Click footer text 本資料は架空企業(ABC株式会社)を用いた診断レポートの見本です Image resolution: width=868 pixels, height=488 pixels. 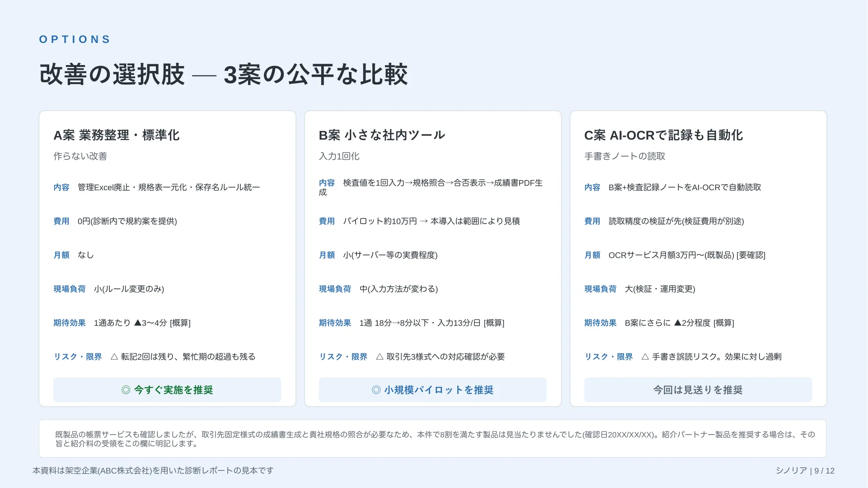[x=153, y=470]
